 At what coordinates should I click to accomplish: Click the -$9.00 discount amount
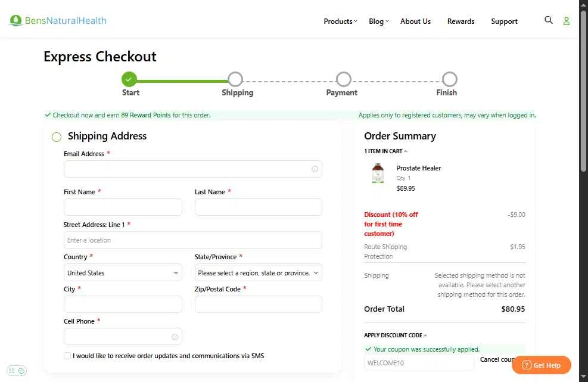click(x=517, y=215)
